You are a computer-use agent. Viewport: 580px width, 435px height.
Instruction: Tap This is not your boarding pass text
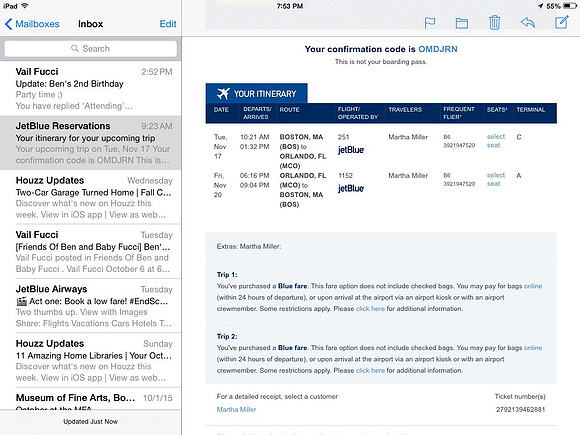381,62
